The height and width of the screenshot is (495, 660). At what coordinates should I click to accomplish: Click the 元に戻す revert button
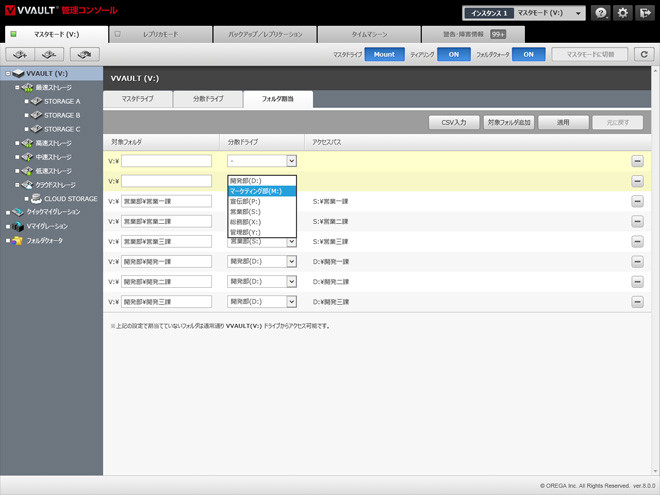coord(617,122)
